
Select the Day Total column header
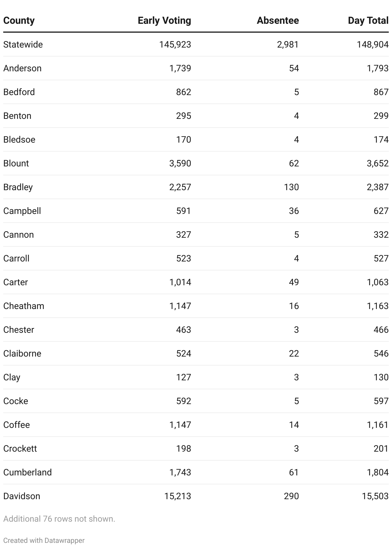click(x=368, y=21)
